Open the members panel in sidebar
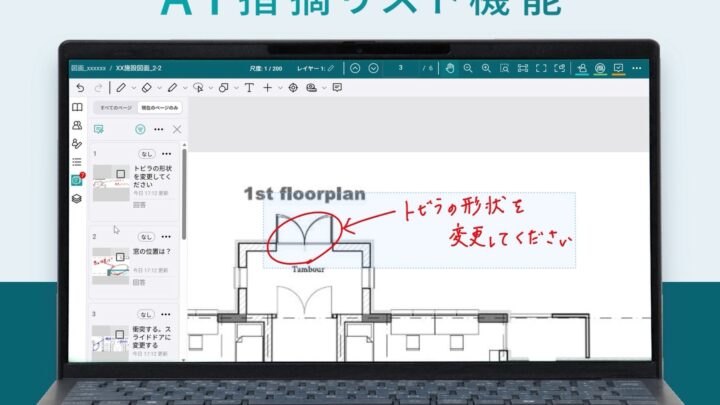 point(77,125)
